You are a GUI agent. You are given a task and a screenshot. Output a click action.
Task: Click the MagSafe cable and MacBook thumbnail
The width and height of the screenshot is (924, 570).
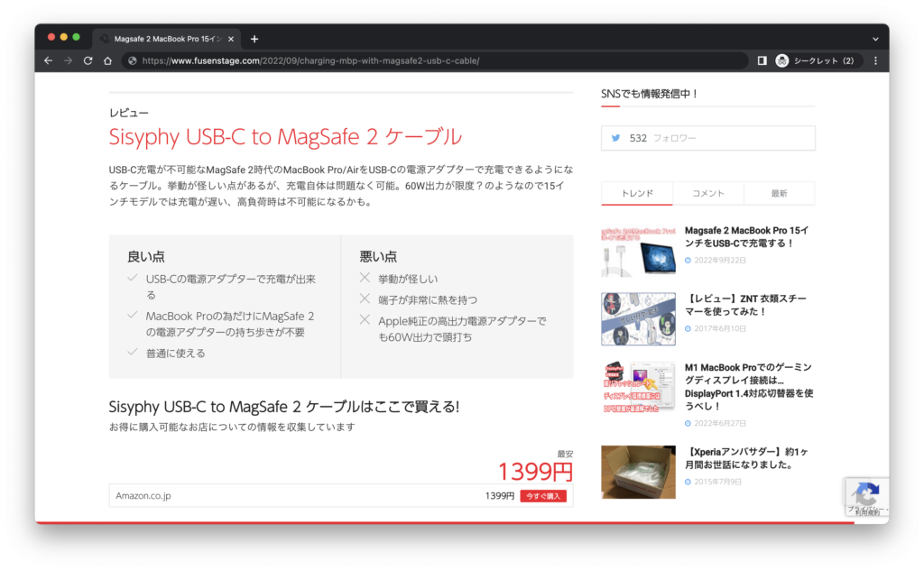[x=638, y=252]
